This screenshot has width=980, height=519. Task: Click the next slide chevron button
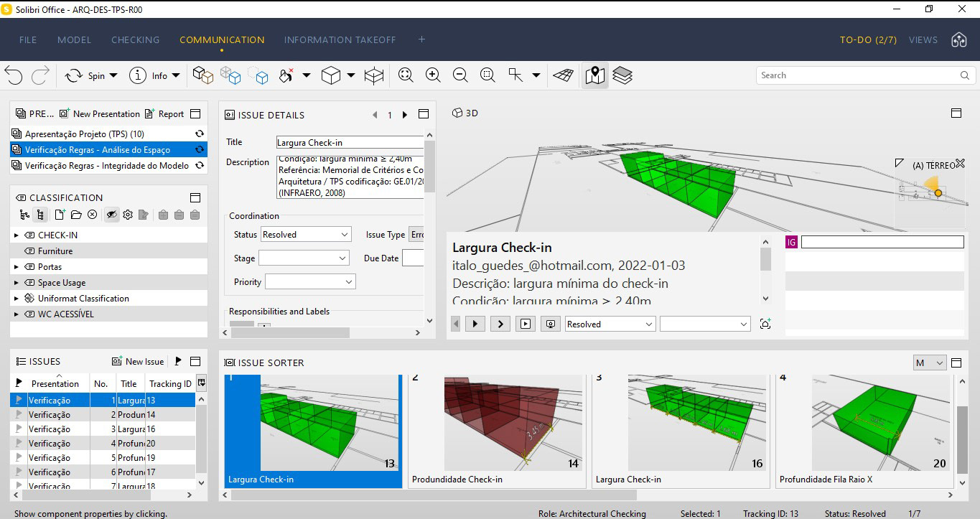coord(500,324)
